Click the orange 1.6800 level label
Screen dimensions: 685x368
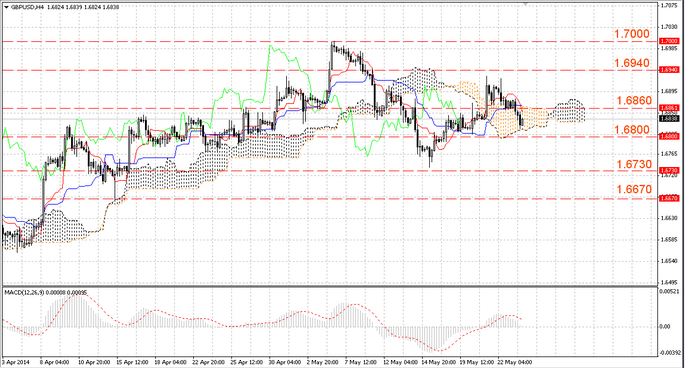[632, 130]
